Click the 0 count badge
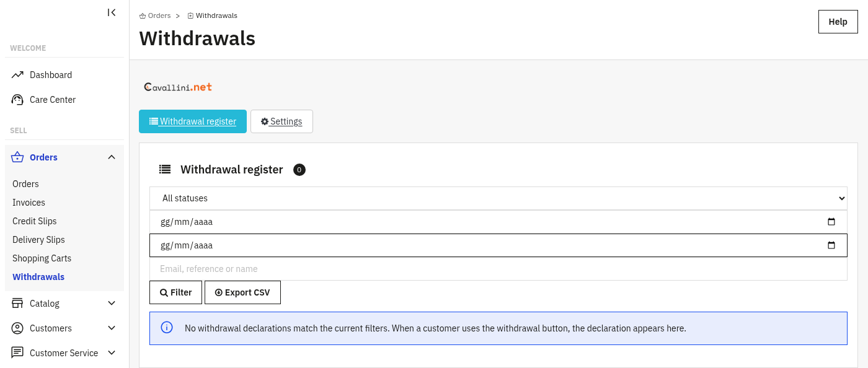Screen dimensions: 868x368 (x=299, y=170)
